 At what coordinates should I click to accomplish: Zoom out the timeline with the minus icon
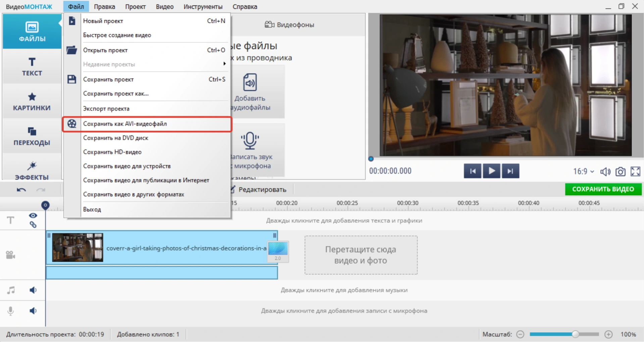(x=520, y=334)
